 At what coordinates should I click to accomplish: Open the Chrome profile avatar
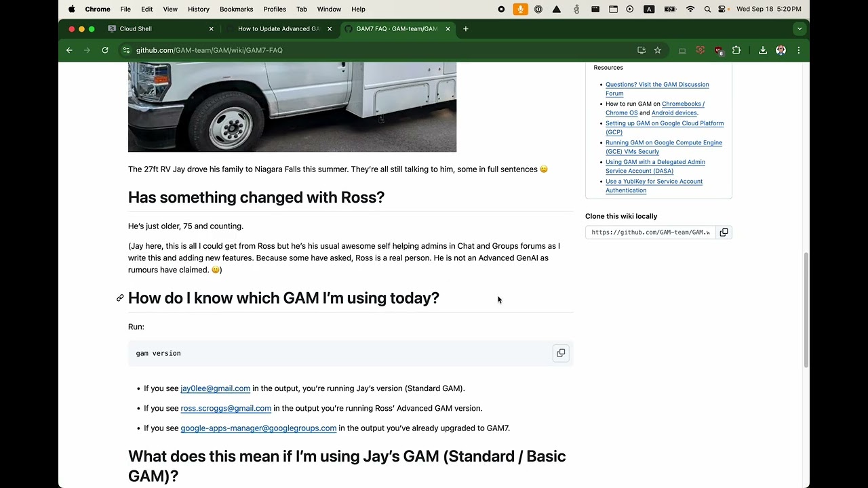pyautogui.click(x=781, y=50)
